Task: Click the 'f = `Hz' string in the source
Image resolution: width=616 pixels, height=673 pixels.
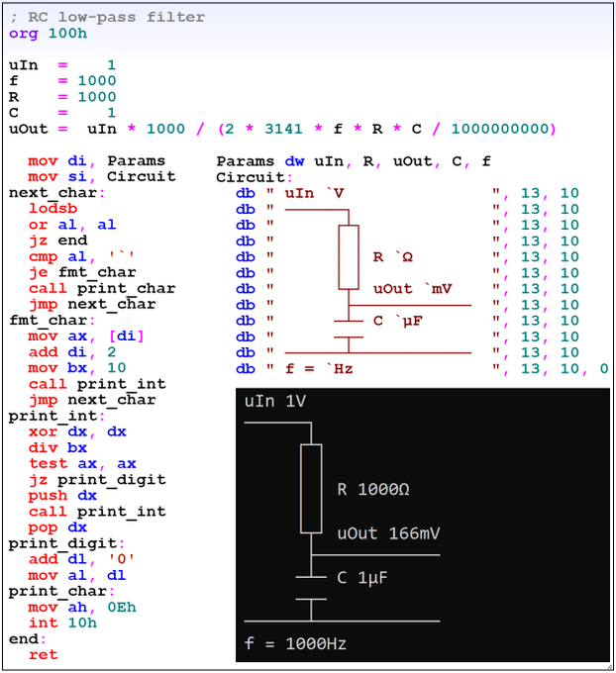Action: [319, 369]
